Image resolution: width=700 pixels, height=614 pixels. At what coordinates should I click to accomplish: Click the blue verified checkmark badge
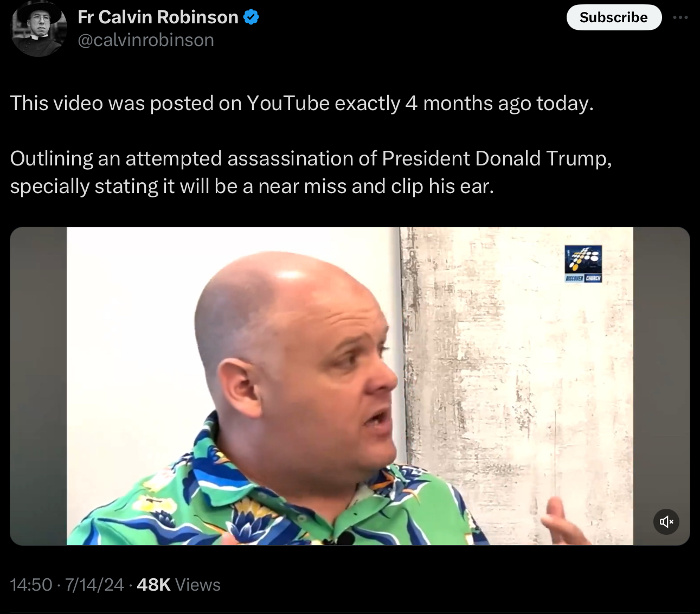tap(251, 17)
